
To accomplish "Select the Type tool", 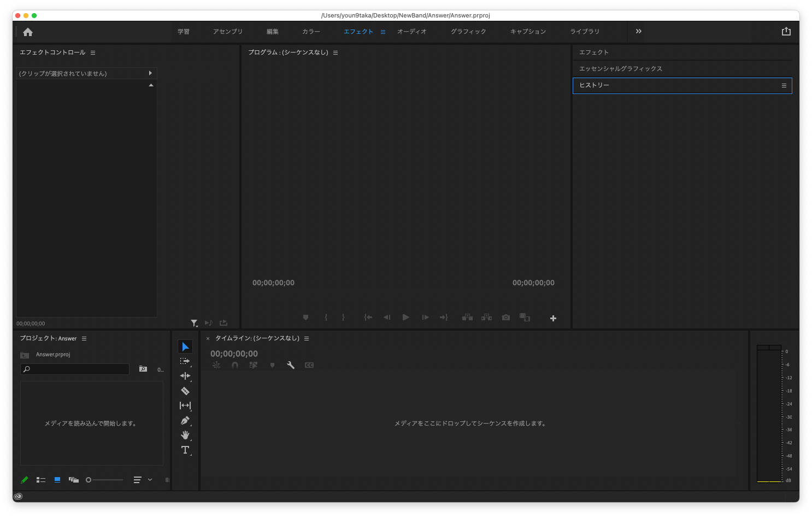I will pyautogui.click(x=185, y=450).
